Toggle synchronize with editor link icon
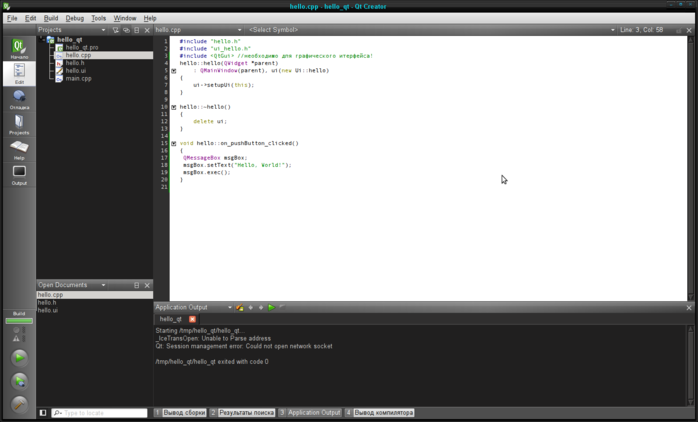Viewport: 698px width, 422px height. click(126, 30)
